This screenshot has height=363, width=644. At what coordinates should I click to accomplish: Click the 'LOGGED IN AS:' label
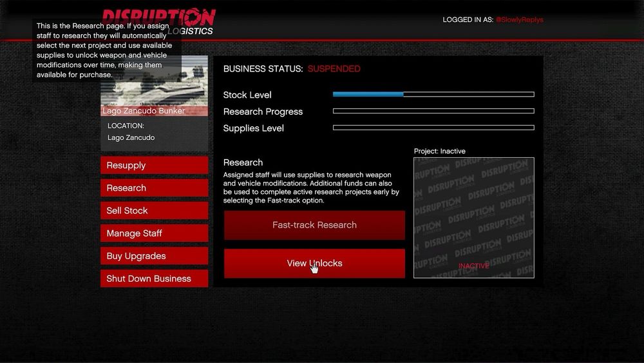click(468, 20)
